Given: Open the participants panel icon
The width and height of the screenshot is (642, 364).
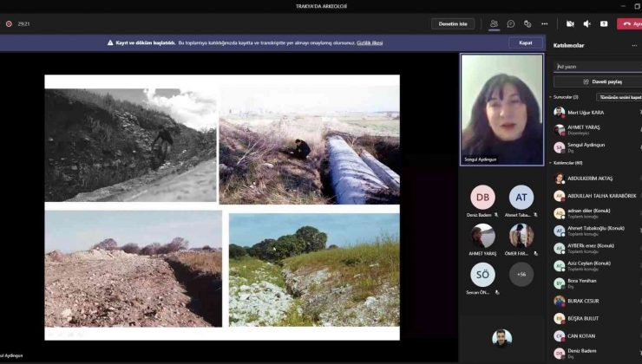Looking at the screenshot, I should tap(494, 24).
